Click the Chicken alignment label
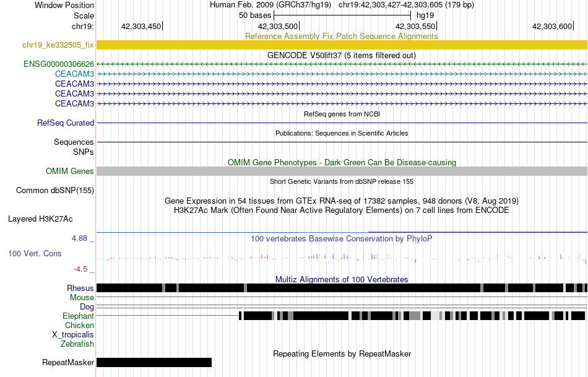588x377 pixels. pyautogui.click(x=79, y=325)
